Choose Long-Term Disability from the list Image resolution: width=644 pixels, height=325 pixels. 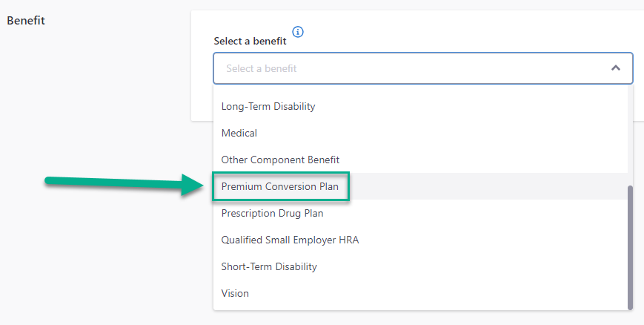pyautogui.click(x=268, y=106)
